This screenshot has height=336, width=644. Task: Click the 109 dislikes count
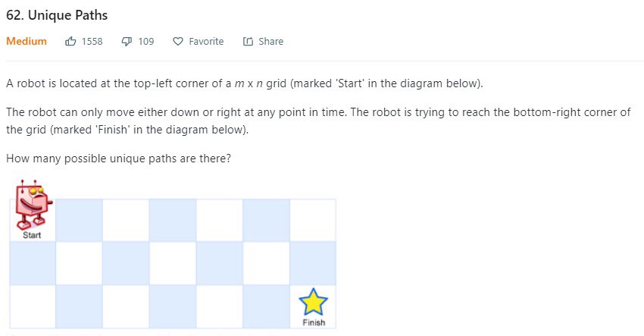tap(145, 41)
